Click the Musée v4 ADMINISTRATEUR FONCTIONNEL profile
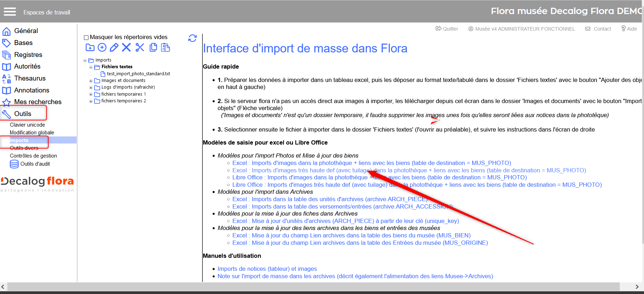Viewport: 644px width, 294px height. 522,29
